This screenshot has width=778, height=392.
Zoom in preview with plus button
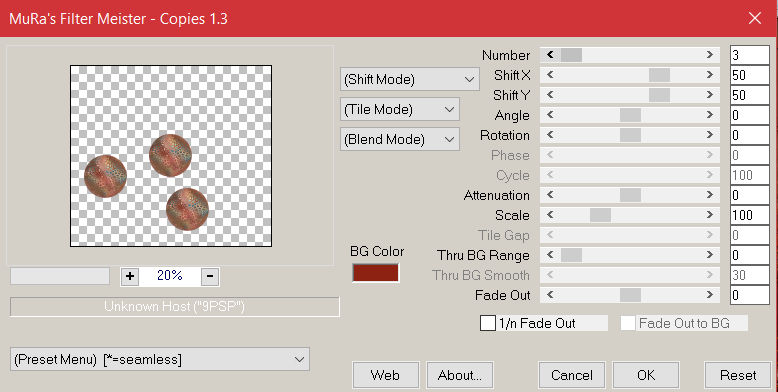pyautogui.click(x=130, y=276)
